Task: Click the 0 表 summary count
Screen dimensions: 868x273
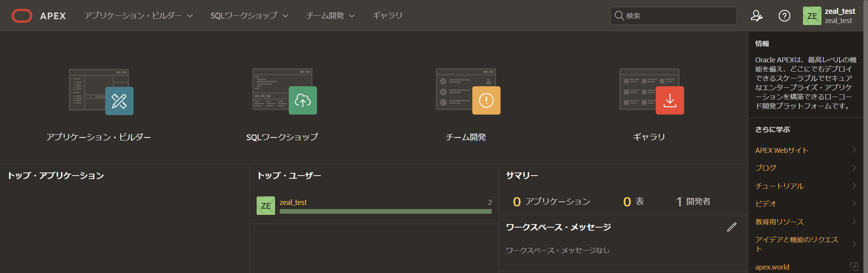Action: [x=633, y=201]
